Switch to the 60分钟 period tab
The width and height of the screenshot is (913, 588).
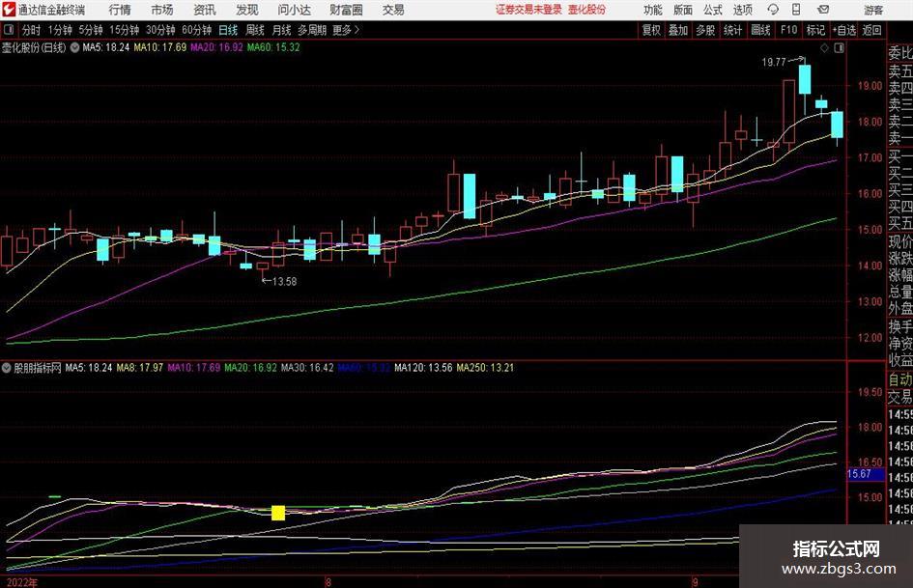point(196,30)
